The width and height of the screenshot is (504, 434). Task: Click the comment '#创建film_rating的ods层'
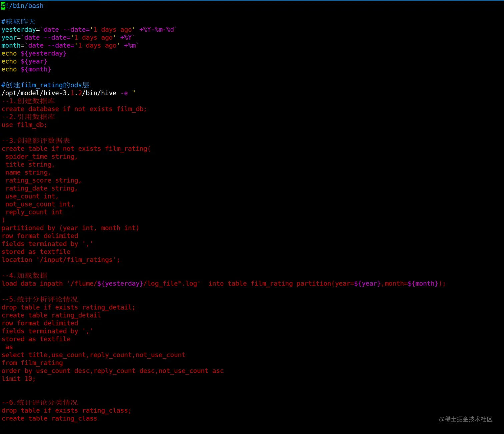45,85
